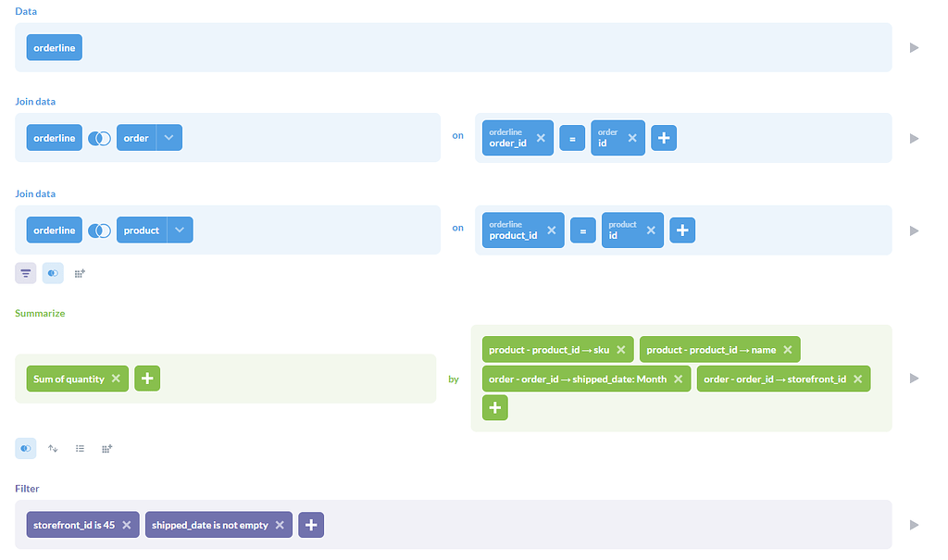Click the sort icon below Summarize section
This screenshot has height=560, width=948.
pyautogui.click(x=53, y=449)
